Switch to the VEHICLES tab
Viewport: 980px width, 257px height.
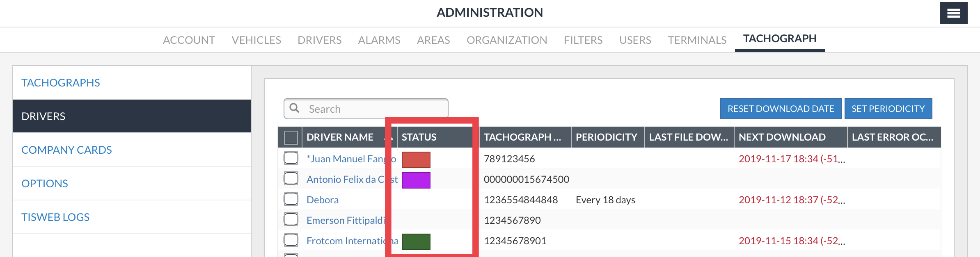256,40
